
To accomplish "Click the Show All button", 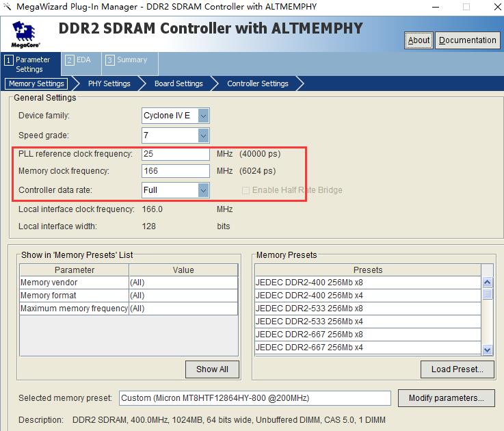I will pyautogui.click(x=212, y=369).
